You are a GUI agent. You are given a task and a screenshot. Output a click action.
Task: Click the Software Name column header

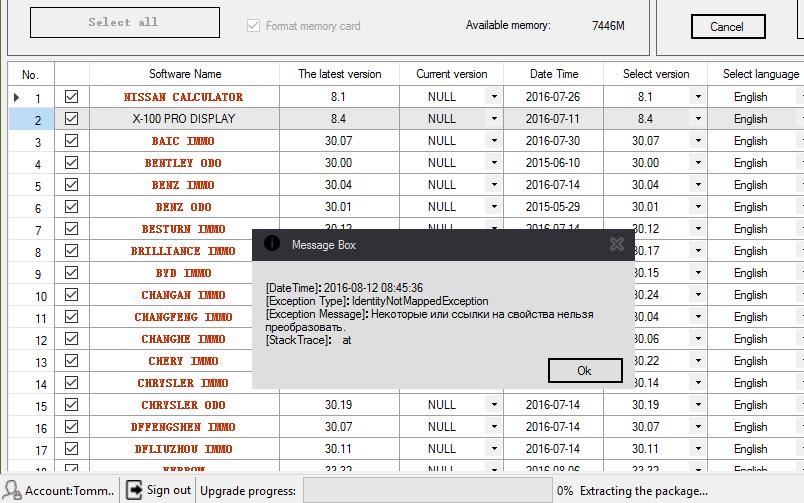tap(185, 74)
